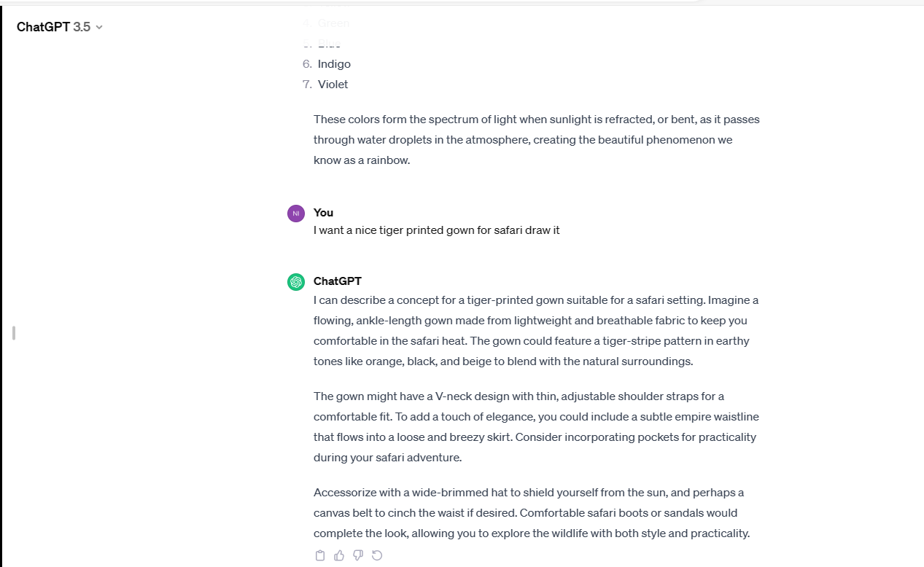This screenshot has height=567, width=924.
Task: Regenerate the tiger gown response
Action: click(377, 555)
